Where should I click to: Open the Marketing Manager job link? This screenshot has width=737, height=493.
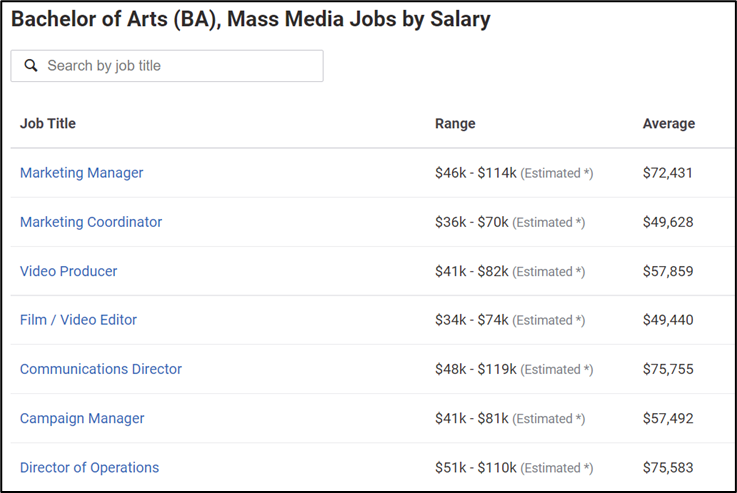coord(81,173)
